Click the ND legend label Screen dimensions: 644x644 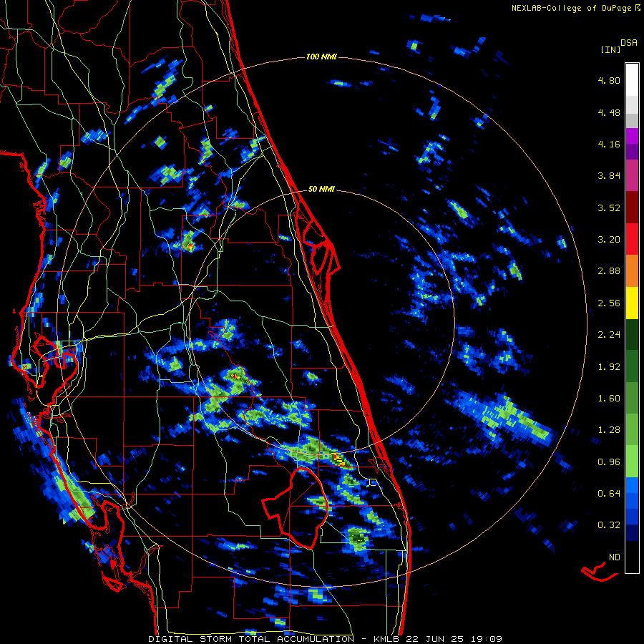(x=615, y=557)
